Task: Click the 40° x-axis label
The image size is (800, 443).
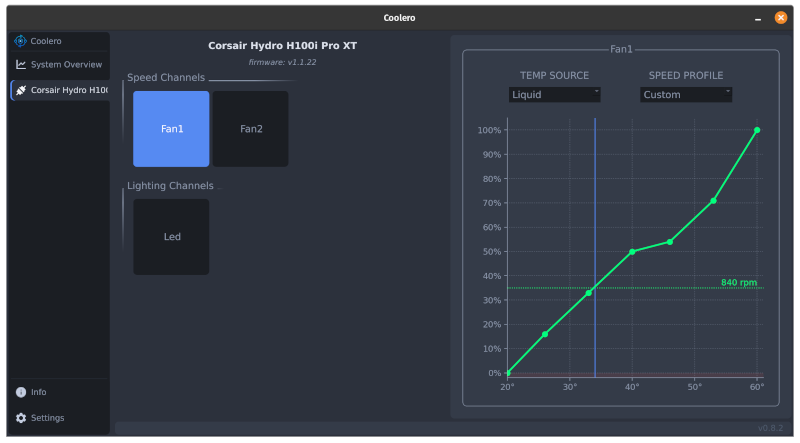Action: pyautogui.click(x=632, y=387)
